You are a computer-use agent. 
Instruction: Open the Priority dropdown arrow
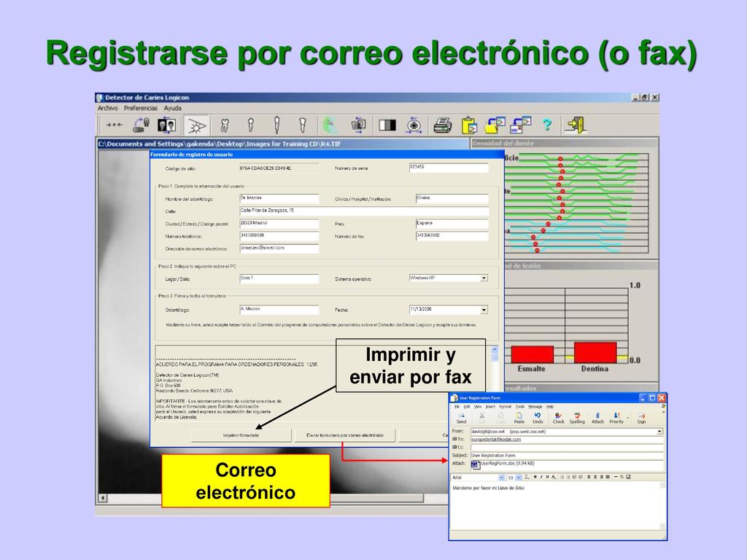[x=628, y=418]
